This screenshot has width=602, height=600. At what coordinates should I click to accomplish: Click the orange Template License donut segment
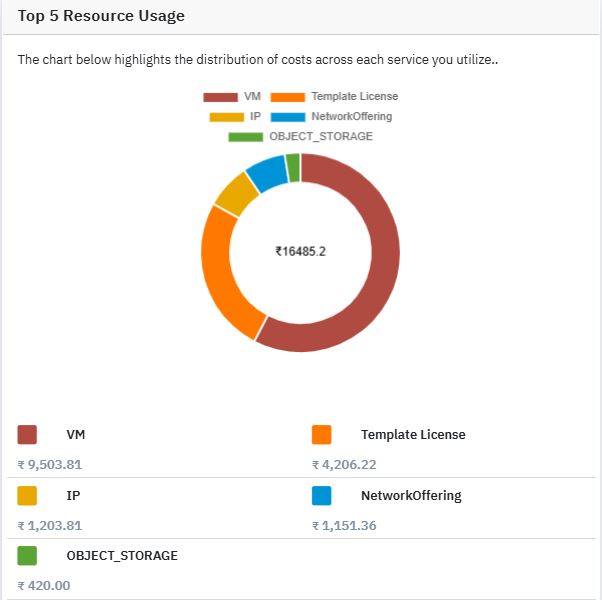[221, 276]
